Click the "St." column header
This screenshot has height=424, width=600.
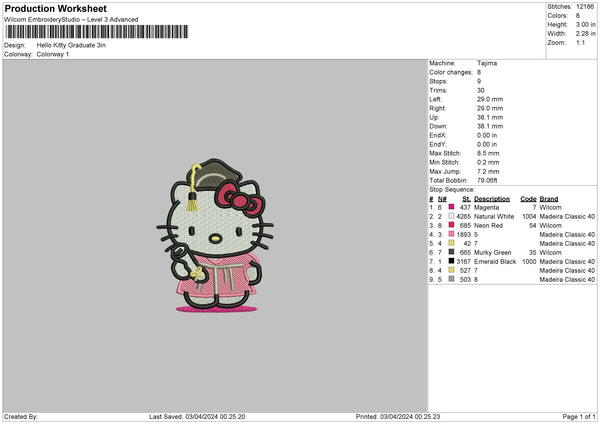tap(466, 199)
